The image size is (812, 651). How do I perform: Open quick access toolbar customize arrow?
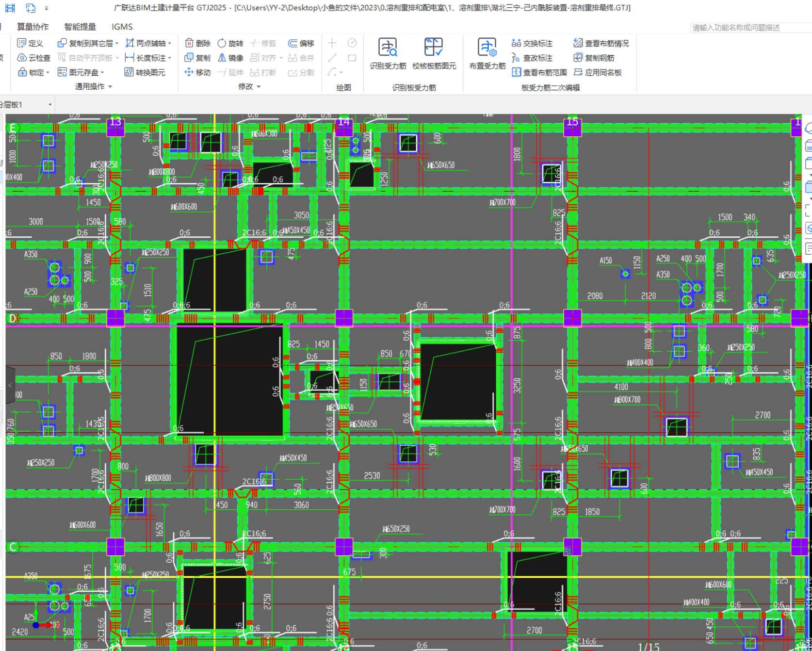click(47, 8)
